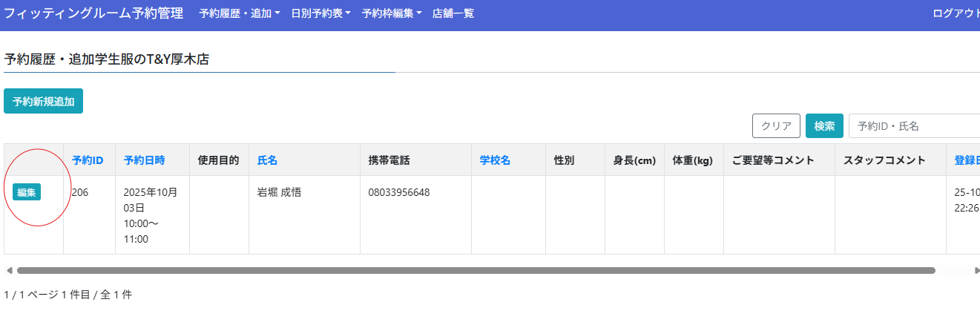Click the table scrollbar's left arrow
The image size is (980, 331).
pos(9,270)
